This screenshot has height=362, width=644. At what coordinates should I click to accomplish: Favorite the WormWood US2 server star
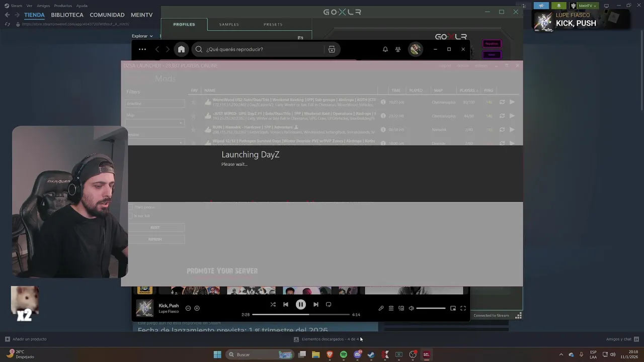194,102
